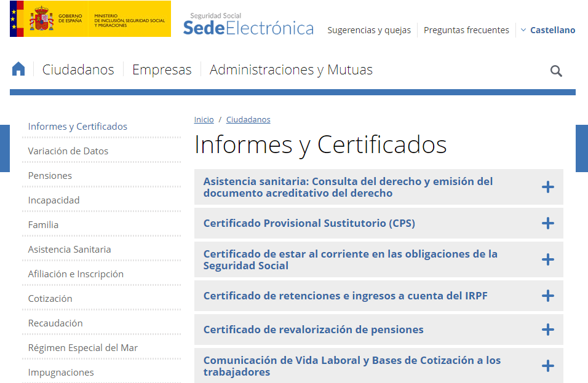This screenshot has height=383, width=588.
Task: Expand plus icon for retenciones IRPF certificate
Action: pos(548,296)
